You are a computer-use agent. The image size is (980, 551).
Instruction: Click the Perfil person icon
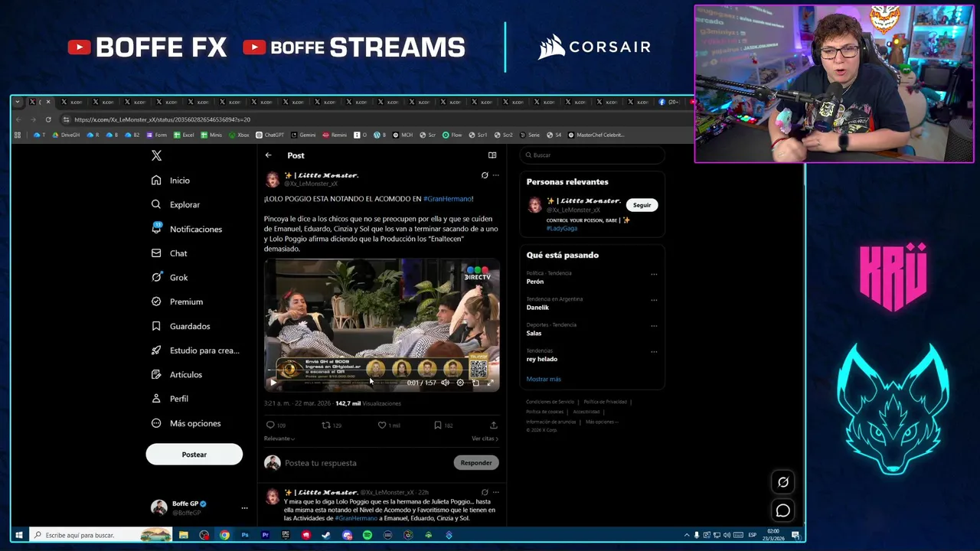156,399
